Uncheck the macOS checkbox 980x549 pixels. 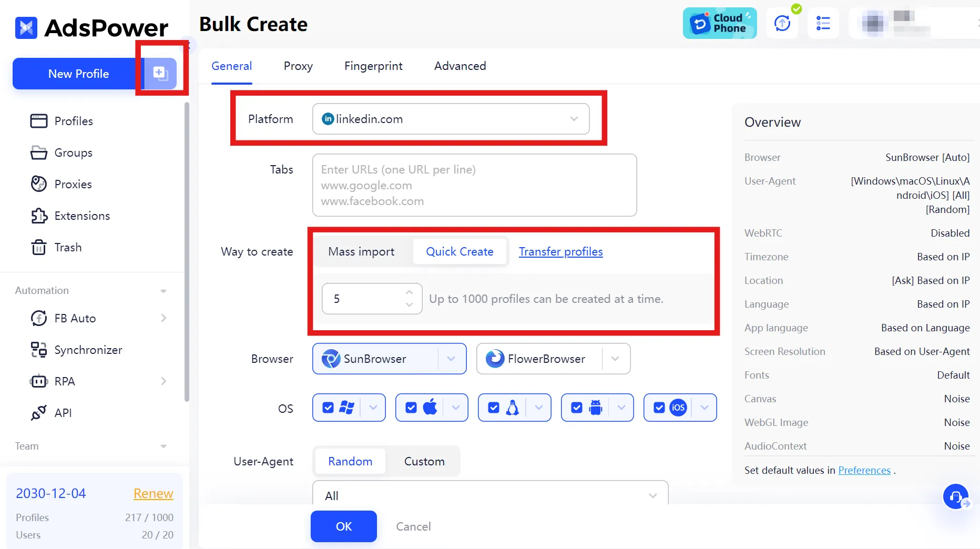tap(411, 408)
